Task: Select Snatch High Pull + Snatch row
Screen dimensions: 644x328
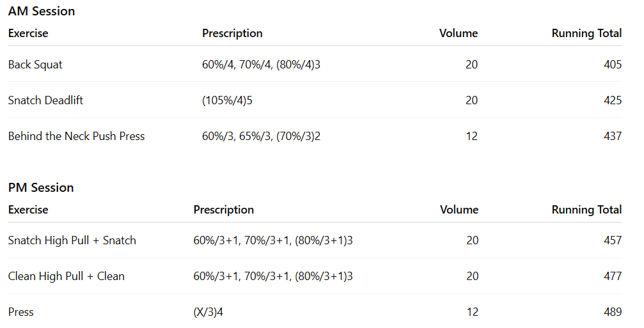Action: pyautogui.click(x=72, y=240)
